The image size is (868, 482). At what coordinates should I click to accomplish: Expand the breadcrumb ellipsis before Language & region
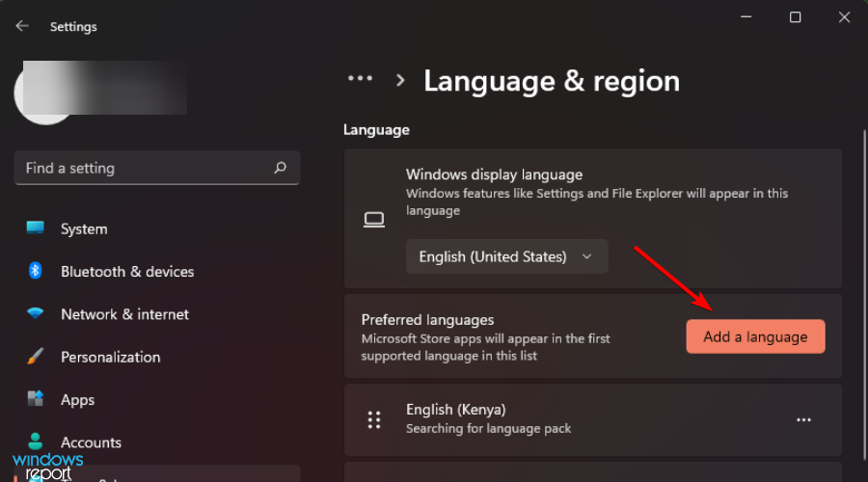[x=360, y=80]
